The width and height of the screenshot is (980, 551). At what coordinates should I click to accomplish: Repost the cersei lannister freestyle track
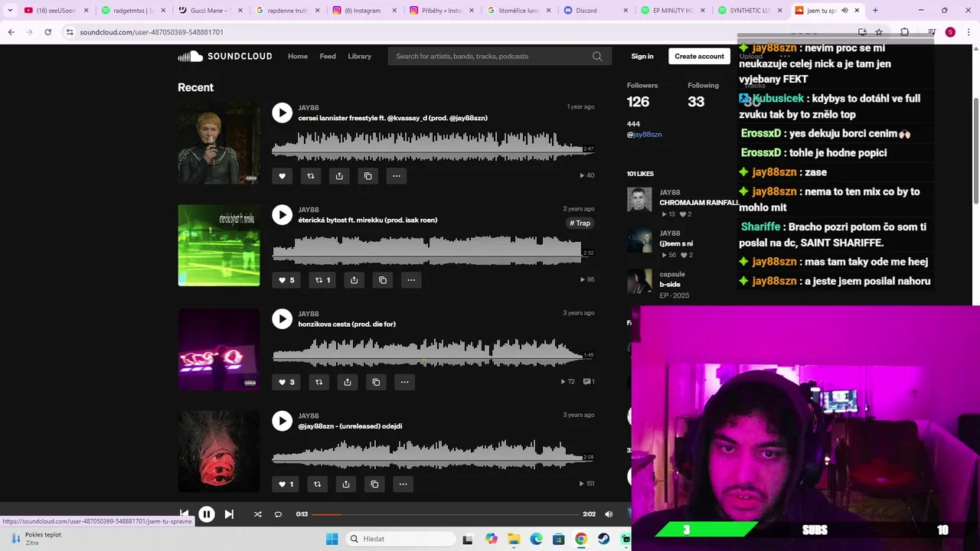coord(311,176)
